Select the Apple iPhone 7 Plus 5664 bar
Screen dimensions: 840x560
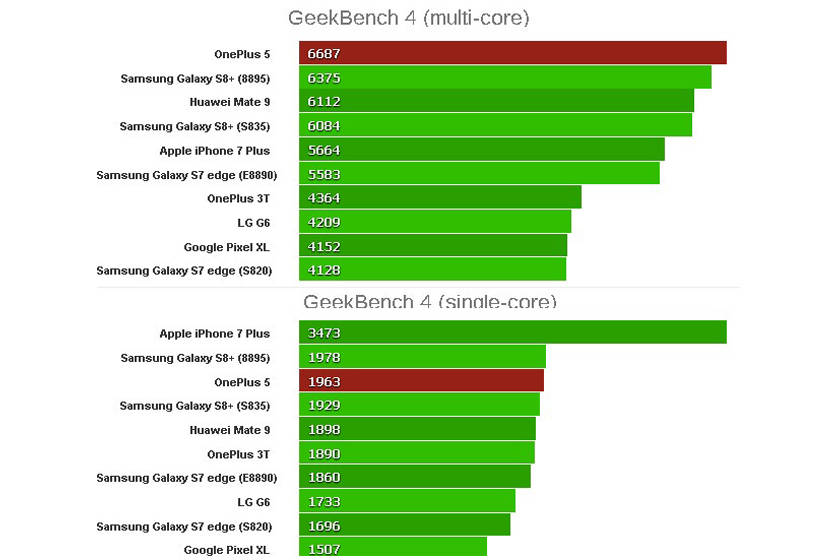[482, 150]
